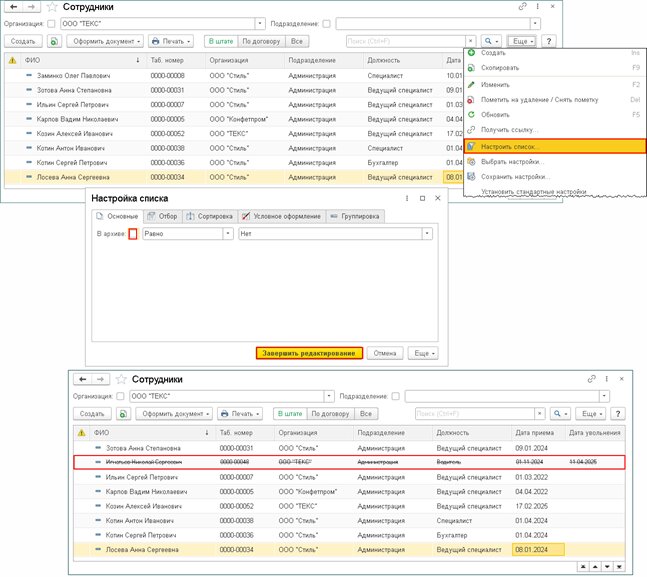Open Печать dropdown in top window

pos(171,41)
